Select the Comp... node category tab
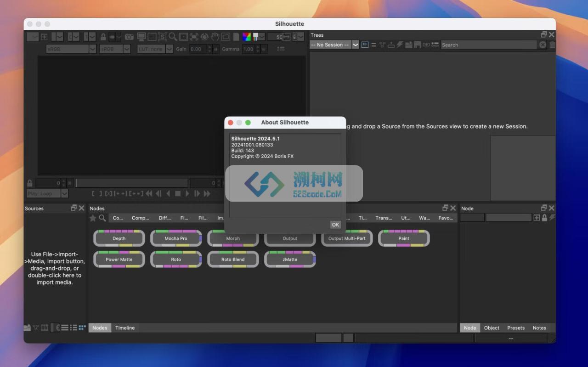The height and width of the screenshot is (367, 588). point(140,218)
